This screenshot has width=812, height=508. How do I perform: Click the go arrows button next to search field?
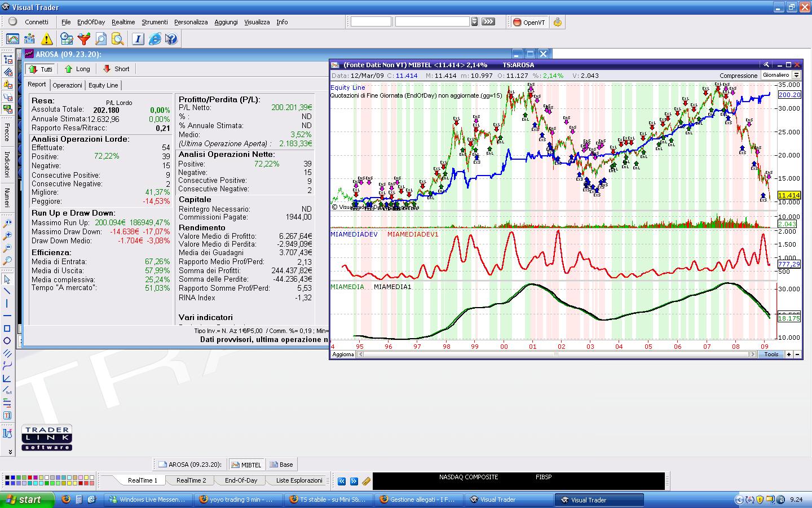tap(488, 21)
